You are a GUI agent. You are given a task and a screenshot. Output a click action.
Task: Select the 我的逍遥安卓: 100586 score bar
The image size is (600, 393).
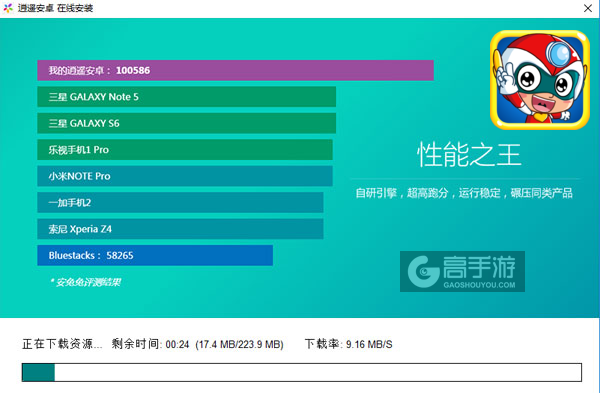tap(235, 70)
